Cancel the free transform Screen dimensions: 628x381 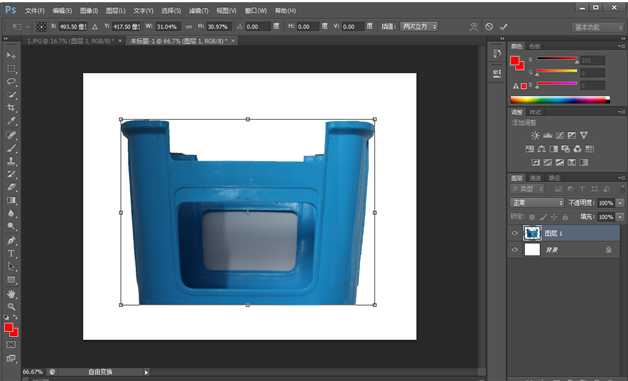[x=489, y=27]
